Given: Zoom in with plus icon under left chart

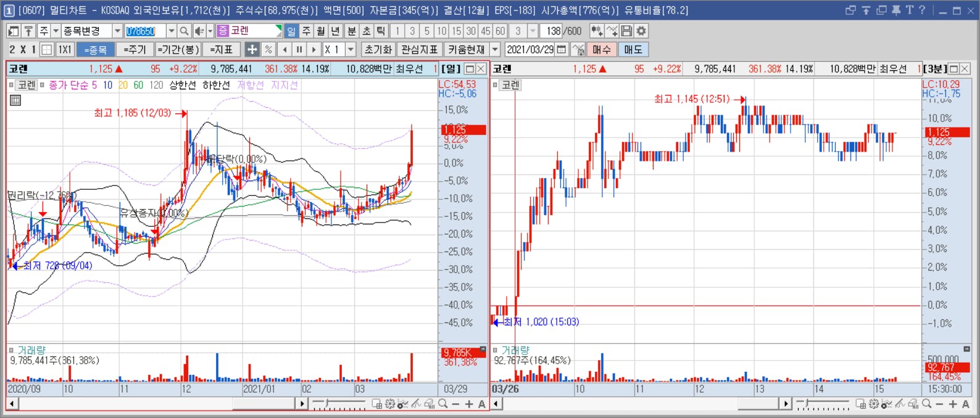Looking at the screenshot, I should (469, 404).
